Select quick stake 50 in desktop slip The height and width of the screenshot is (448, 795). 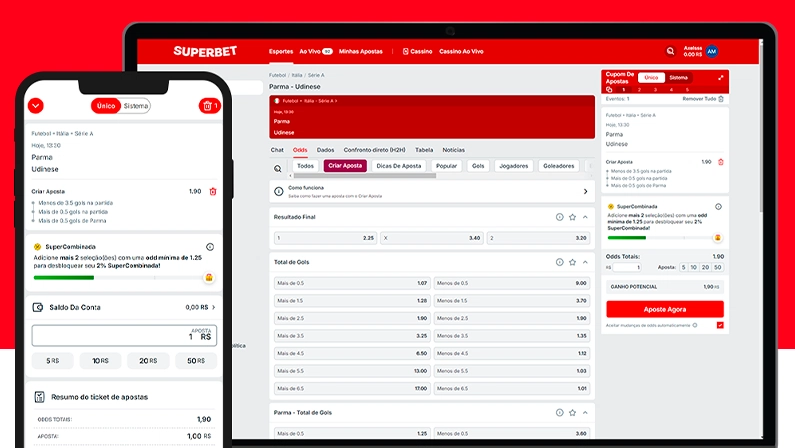(x=717, y=267)
